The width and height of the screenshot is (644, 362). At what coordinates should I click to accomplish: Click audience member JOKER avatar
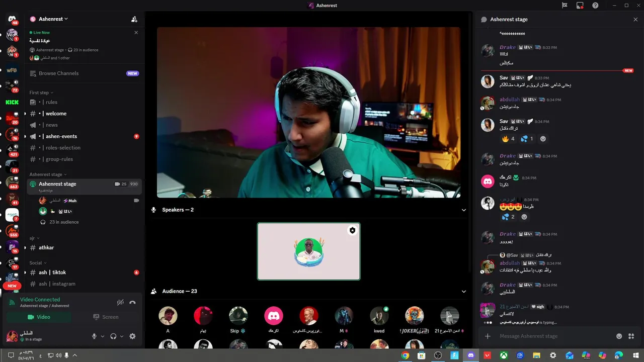415,316
